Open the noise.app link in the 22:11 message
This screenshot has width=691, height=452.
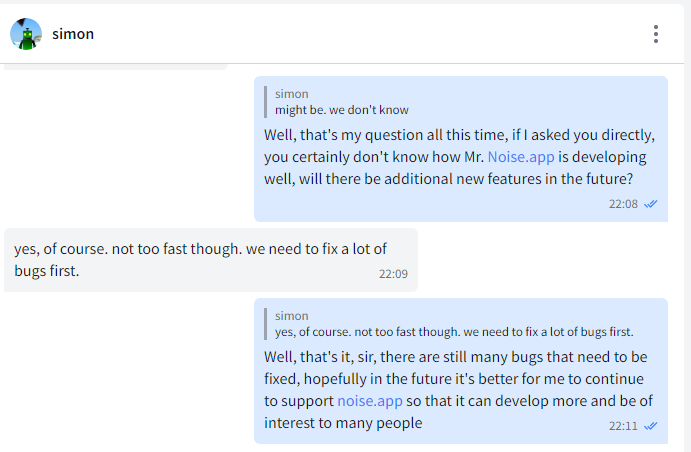click(370, 401)
